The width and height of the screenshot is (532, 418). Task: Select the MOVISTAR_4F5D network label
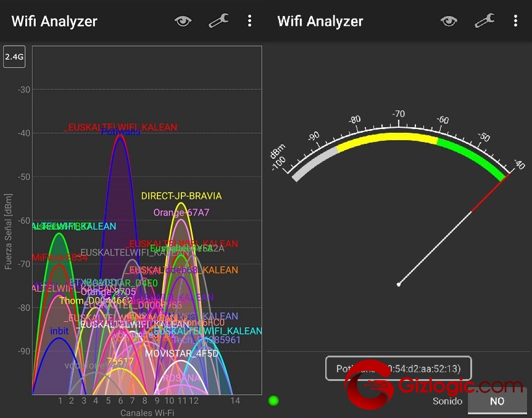[182, 354]
